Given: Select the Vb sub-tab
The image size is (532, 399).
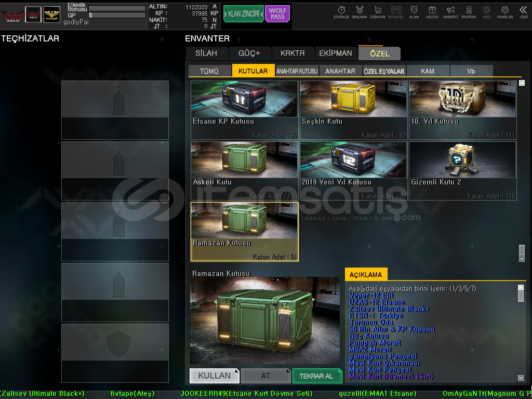Looking at the screenshot, I should (471, 71).
